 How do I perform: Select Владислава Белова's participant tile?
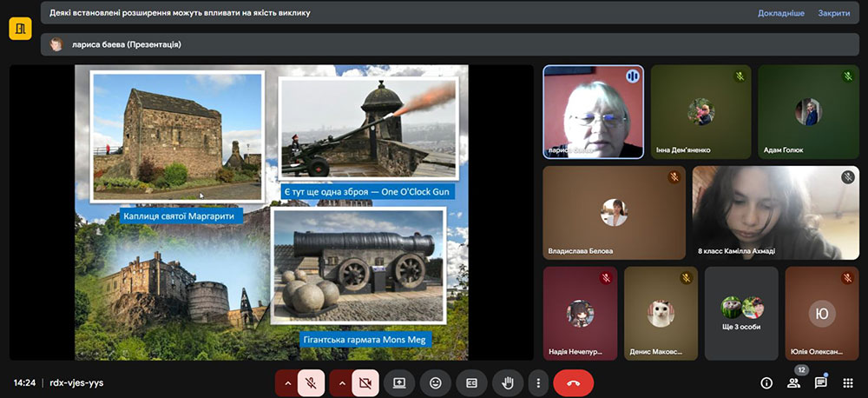(614, 213)
